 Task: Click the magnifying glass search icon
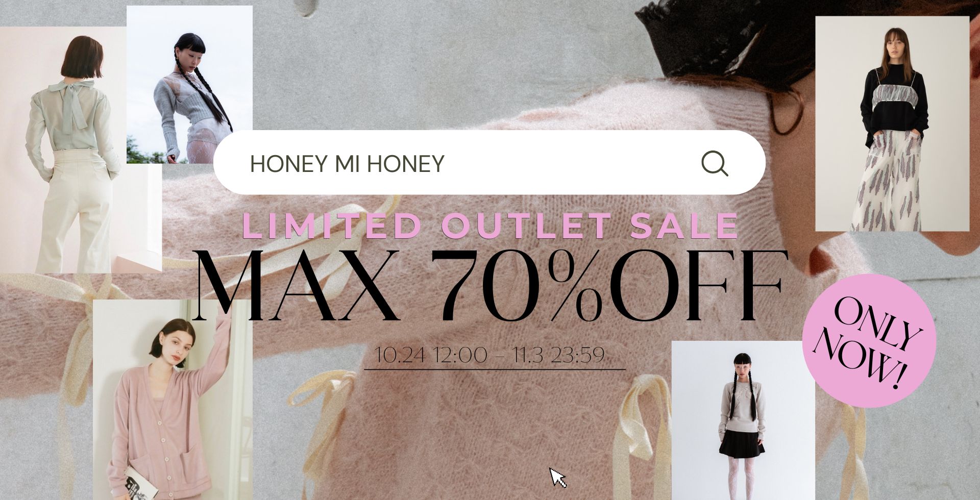715,163
